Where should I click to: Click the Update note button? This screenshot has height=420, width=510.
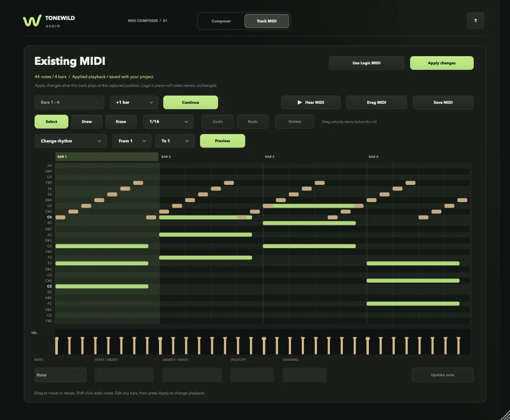coord(442,375)
